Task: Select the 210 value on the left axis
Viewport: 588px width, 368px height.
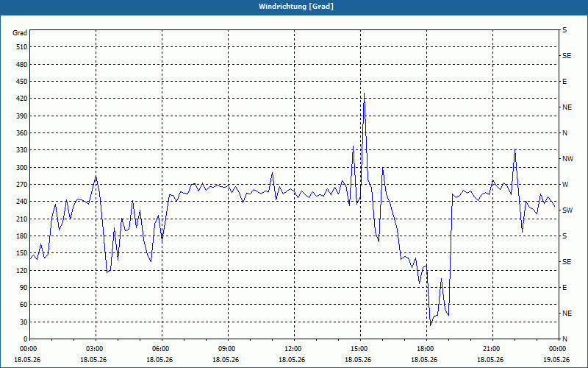Action: [22, 219]
